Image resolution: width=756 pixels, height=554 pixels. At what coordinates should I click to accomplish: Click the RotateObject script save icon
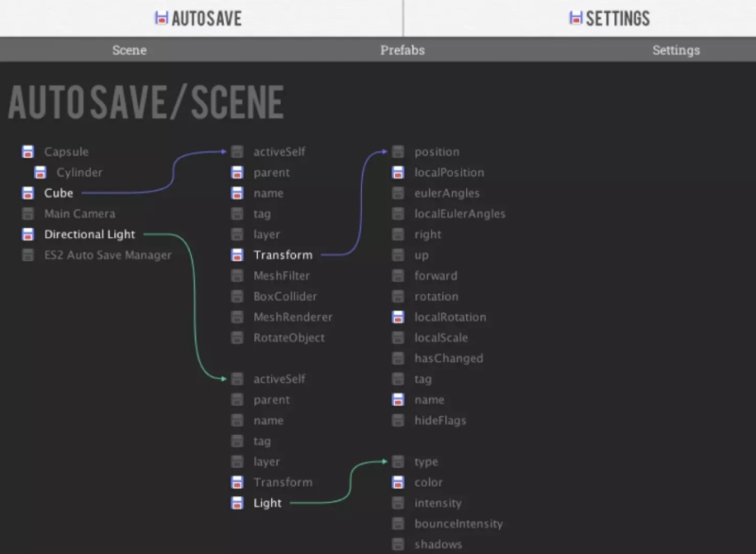(235, 338)
